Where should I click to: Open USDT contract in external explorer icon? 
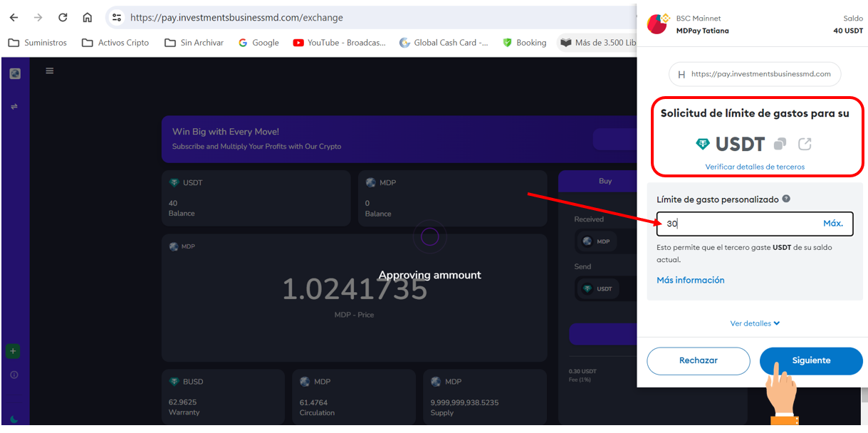coord(805,144)
